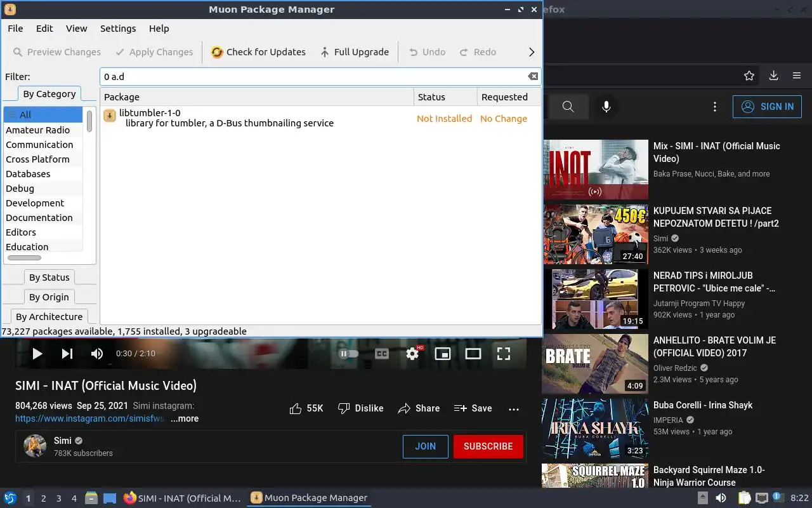The height and width of the screenshot is (508, 812).
Task: Switch to the By Status tab
Action: [x=49, y=277]
